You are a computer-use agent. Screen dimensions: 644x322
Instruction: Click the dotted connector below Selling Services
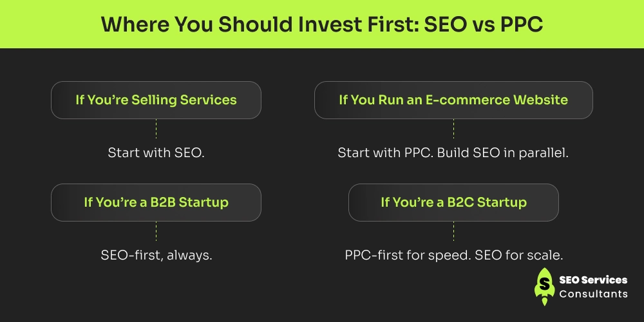[156, 128]
